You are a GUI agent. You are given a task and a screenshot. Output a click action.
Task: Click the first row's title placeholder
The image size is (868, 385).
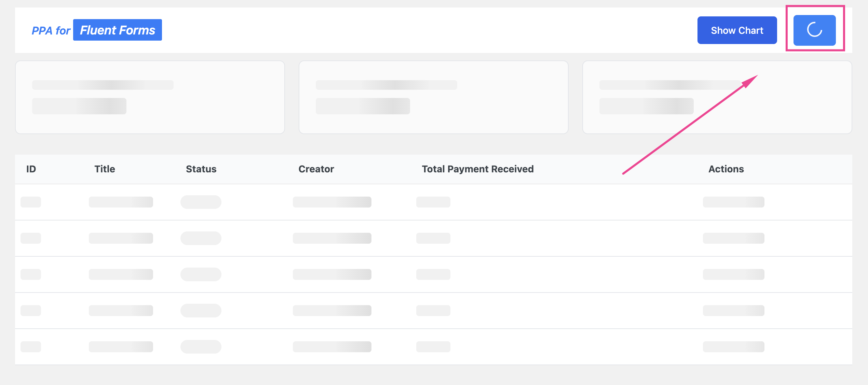pos(121,202)
